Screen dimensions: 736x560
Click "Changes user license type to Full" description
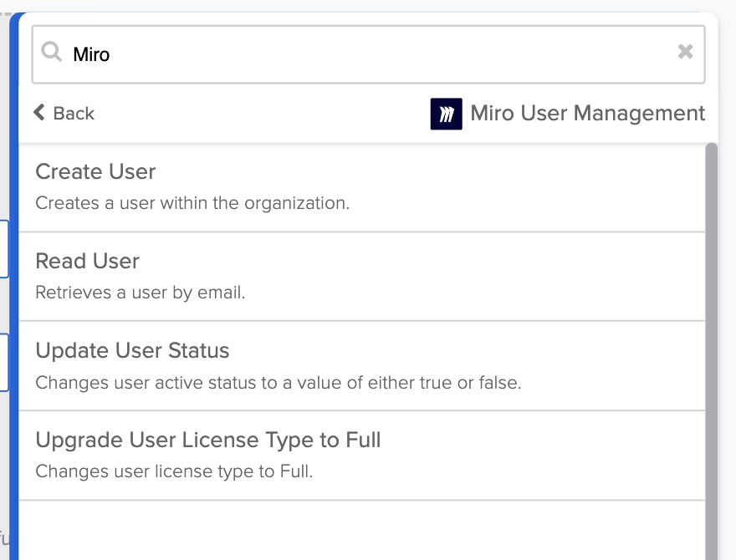[174, 471]
